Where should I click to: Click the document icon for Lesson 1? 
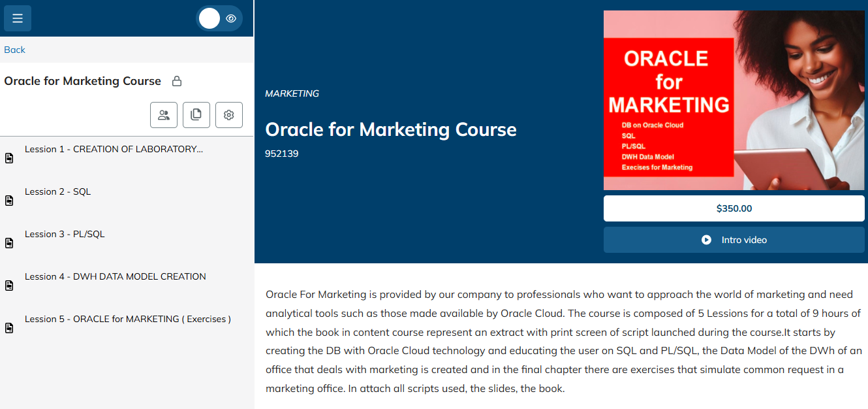9,158
